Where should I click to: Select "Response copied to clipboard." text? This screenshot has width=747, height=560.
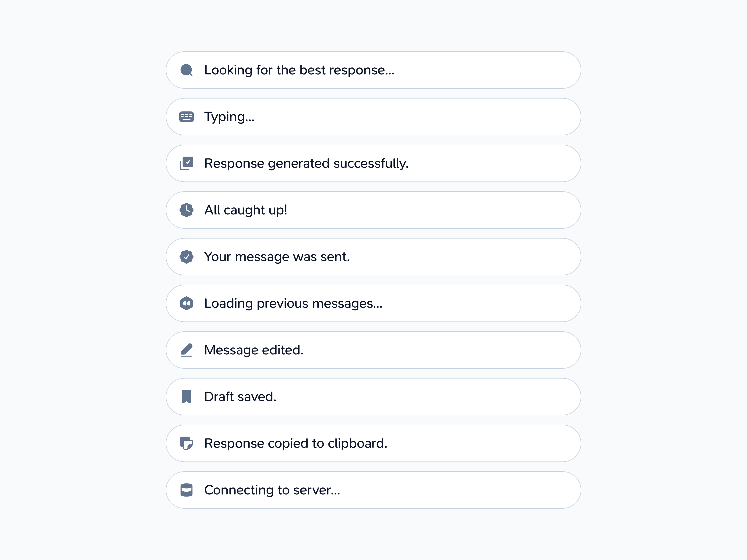pos(296,443)
